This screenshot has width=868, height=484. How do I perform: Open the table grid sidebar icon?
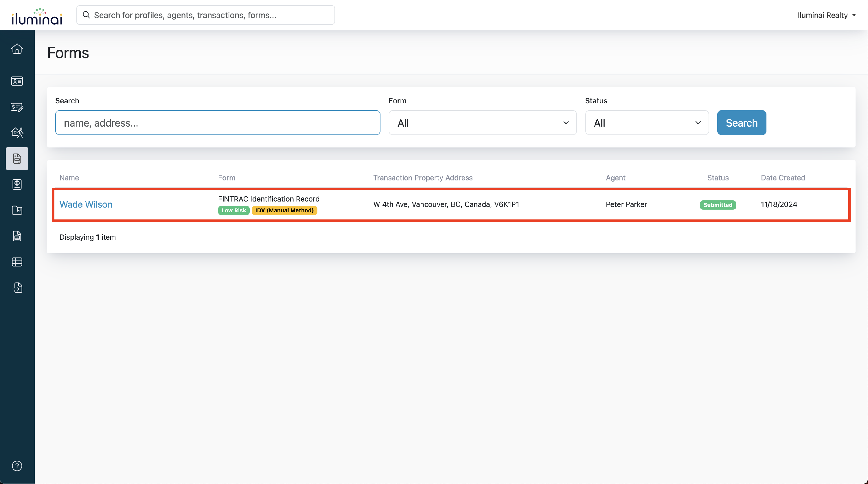pyautogui.click(x=17, y=262)
